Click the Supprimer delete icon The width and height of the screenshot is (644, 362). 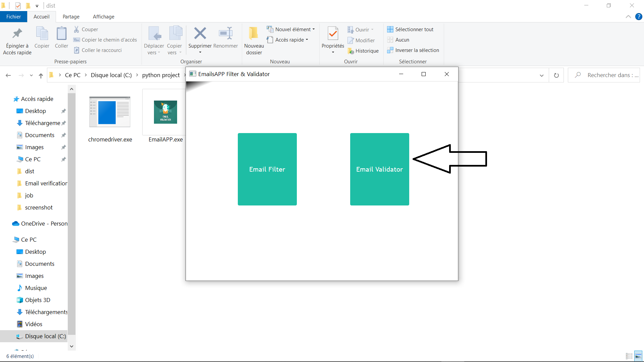point(200,34)
